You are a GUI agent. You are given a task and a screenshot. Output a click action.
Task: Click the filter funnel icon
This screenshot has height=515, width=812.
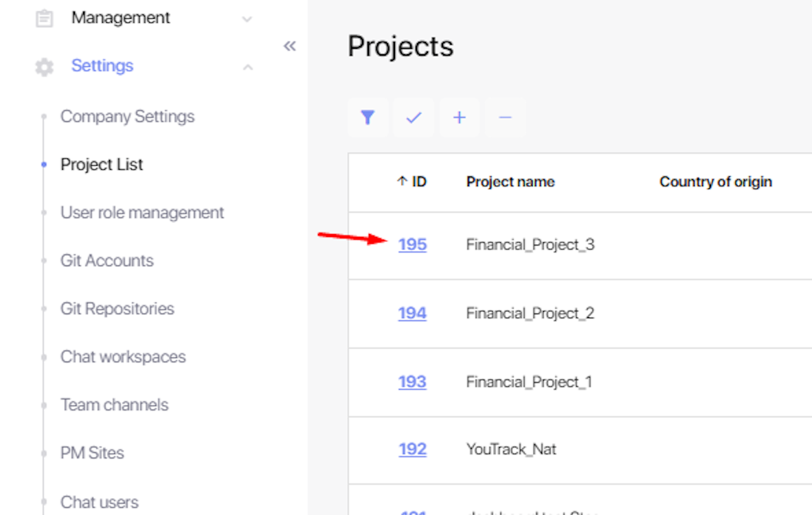pos(368,117)
